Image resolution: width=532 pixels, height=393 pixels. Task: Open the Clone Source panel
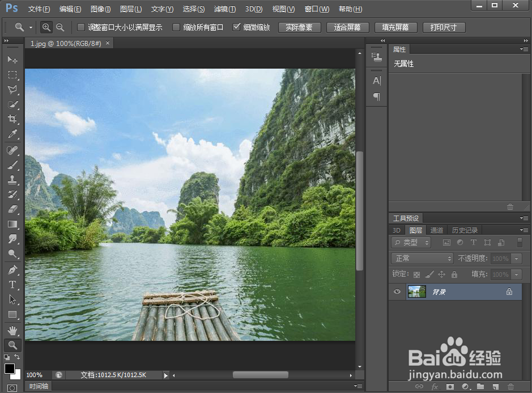pyautogui.click(x=376, y=57)
